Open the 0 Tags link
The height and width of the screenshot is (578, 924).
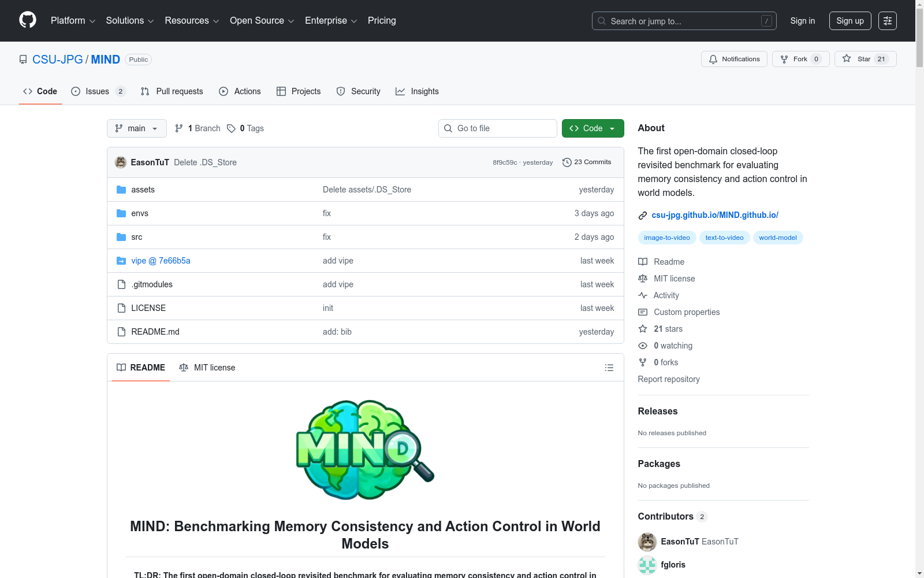click(x=245, y=128)
